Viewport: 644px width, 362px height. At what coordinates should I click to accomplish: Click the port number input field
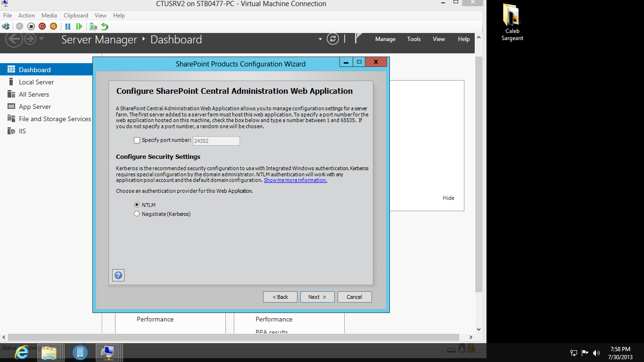coord(216,140)
